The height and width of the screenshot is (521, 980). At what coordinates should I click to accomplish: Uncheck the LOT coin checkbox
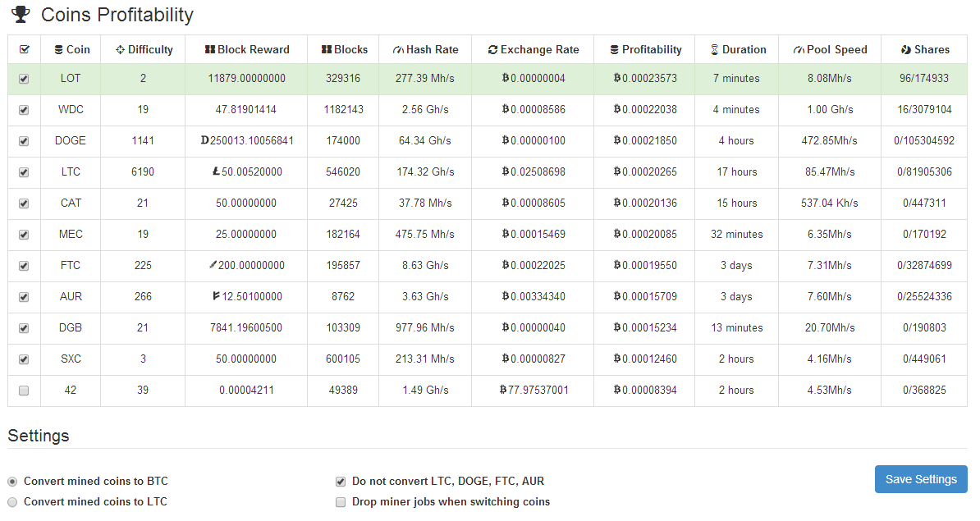24,79
